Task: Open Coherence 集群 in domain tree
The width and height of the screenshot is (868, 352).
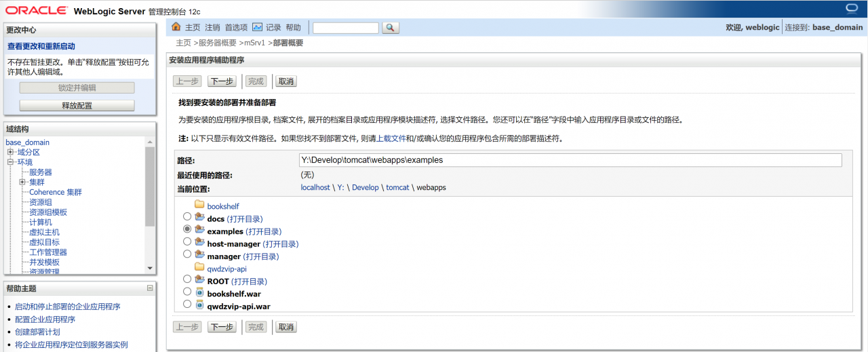Action: [x=56, y=192]
